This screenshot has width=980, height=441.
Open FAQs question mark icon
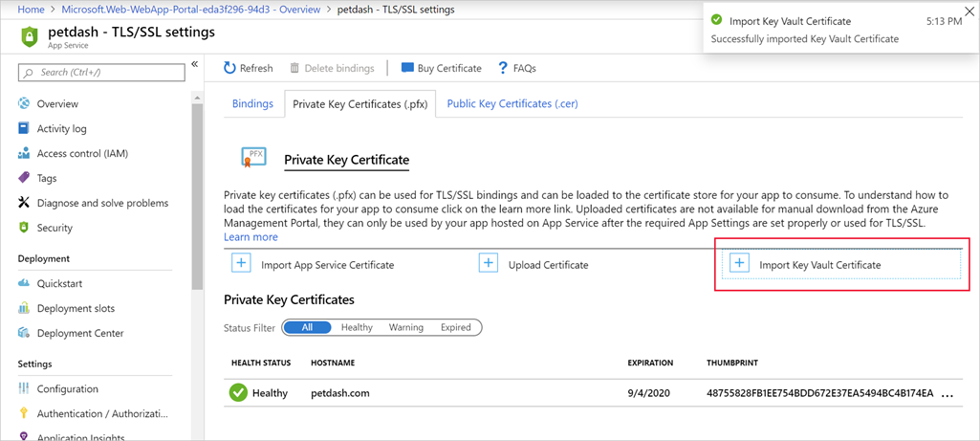pyautogui.click(x=502, y=68)
